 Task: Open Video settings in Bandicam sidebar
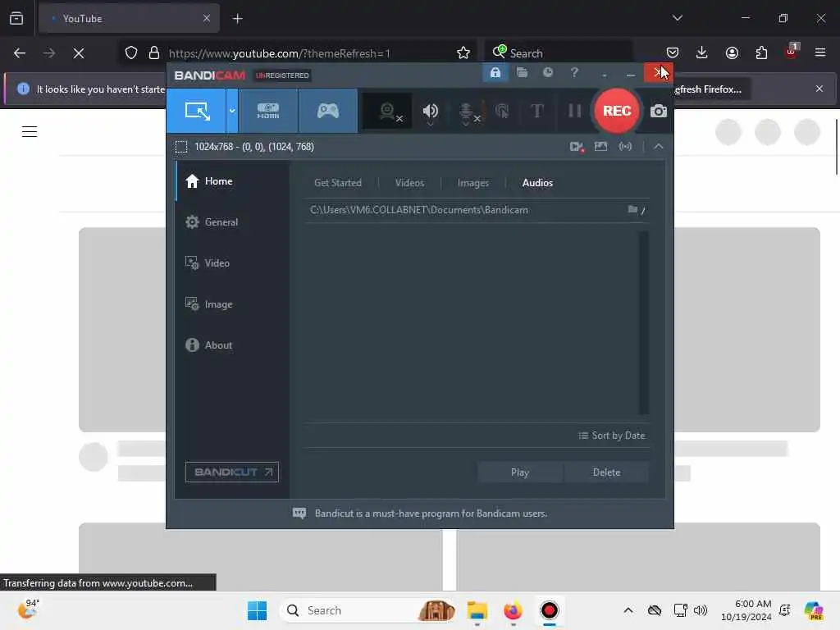coord(232,263)
